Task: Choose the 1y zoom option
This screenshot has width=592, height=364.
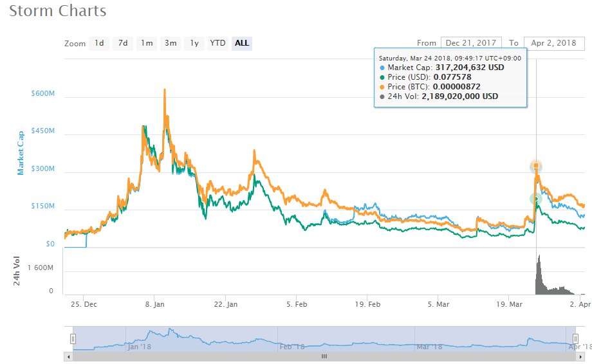Action: pos(194,43)
